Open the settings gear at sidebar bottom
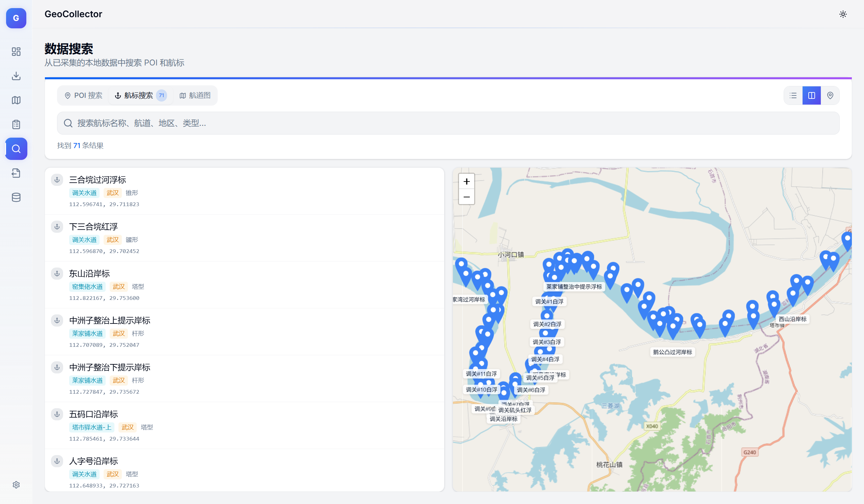The height and width of the screenshot is (504, 864). 16,484
